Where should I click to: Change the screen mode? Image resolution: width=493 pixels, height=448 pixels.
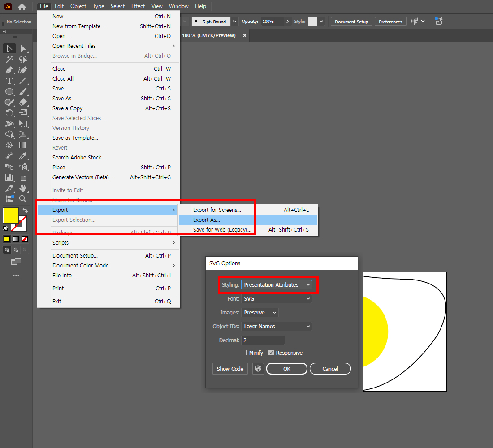16,261
